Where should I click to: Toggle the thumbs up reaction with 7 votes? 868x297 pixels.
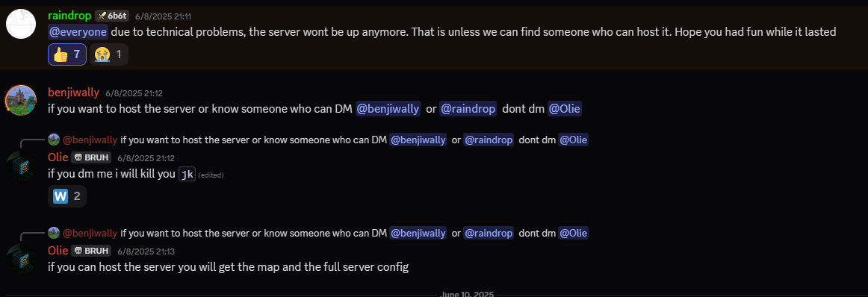coord(67,54)
